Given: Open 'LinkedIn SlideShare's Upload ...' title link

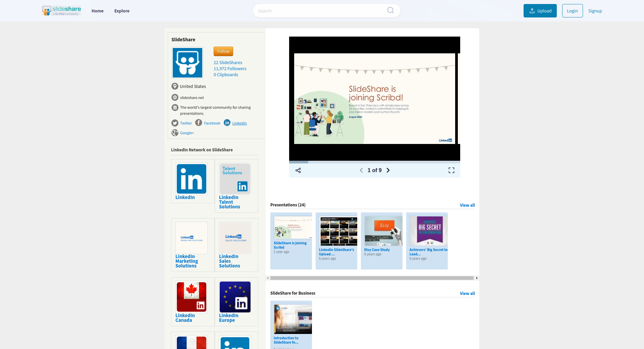Looking at the screenshot, I should click(x=336, y=252).
